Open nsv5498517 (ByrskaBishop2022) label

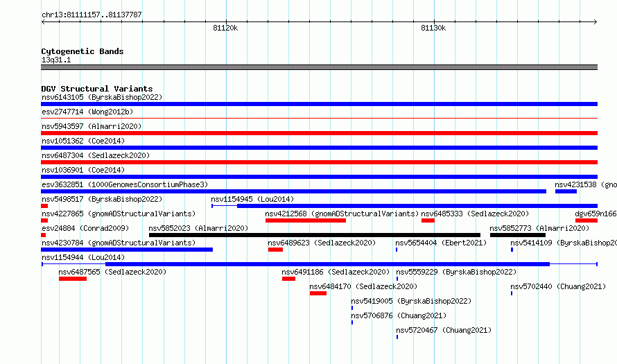click(x=102, y=199)
